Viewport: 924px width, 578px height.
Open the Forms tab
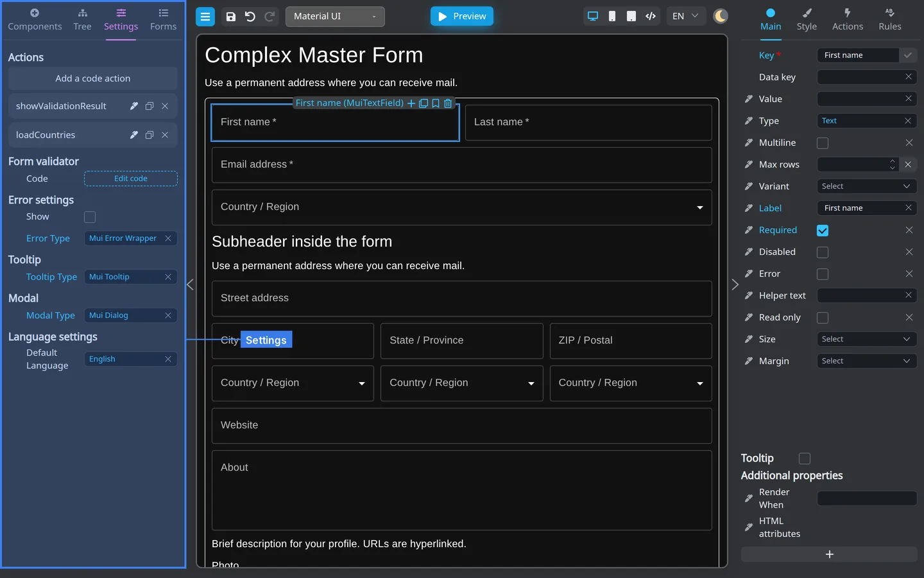pos(163,20)
